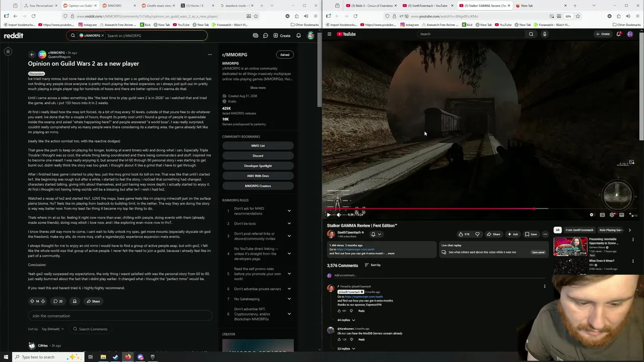Click the award icon under the post

[x=74, y=301]
